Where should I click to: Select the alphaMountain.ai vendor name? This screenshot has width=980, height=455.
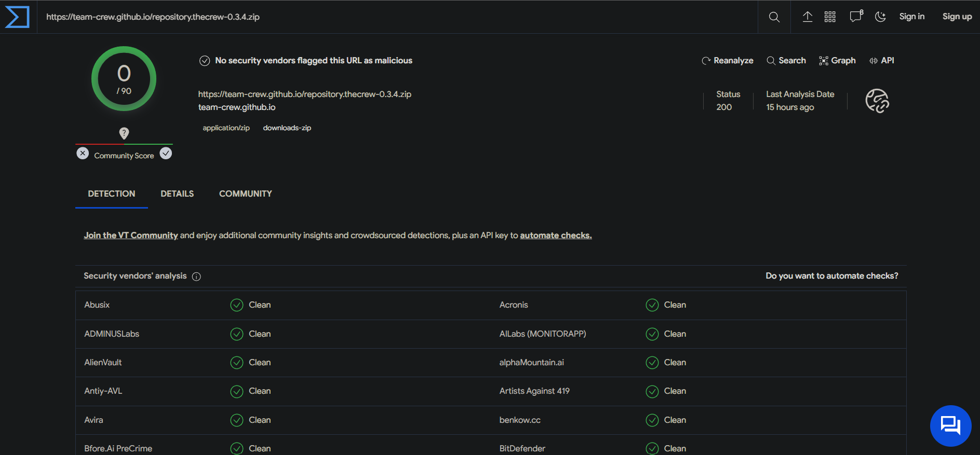[532, 363]
